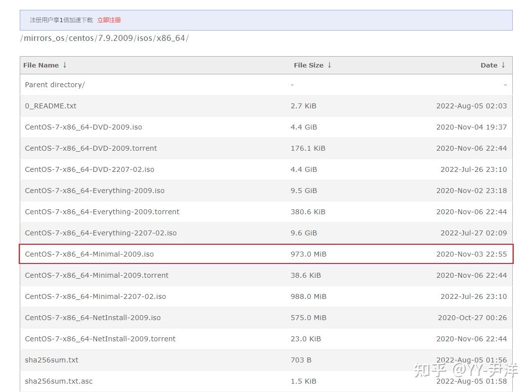Open sha256sum.txt file
The image size is (532, 392).
click(x=52, y=360)
